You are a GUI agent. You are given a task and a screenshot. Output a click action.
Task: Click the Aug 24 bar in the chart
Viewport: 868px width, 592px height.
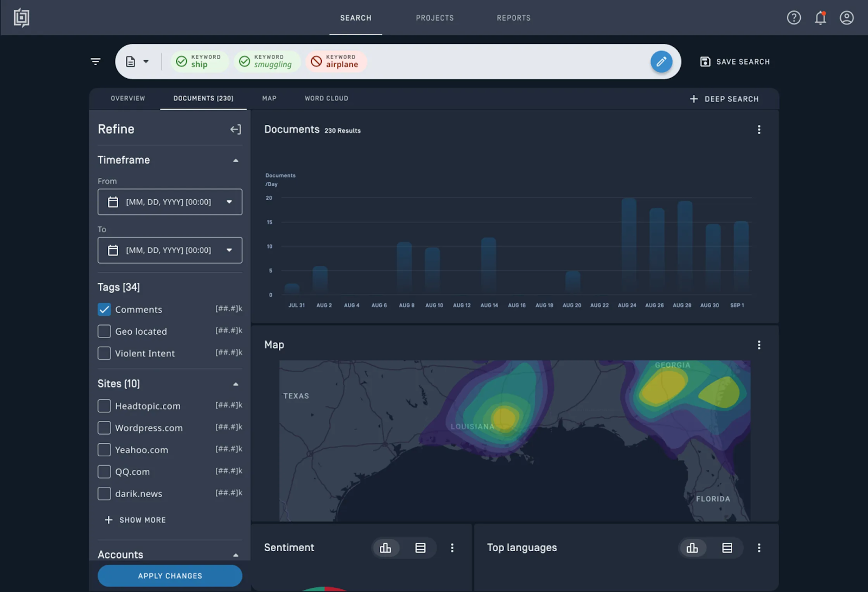[x=629, y=245]
